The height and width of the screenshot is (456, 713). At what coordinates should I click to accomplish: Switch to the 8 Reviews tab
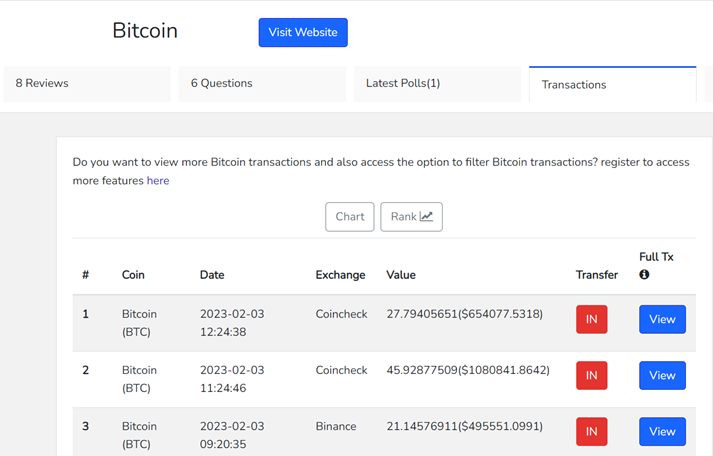87,84
